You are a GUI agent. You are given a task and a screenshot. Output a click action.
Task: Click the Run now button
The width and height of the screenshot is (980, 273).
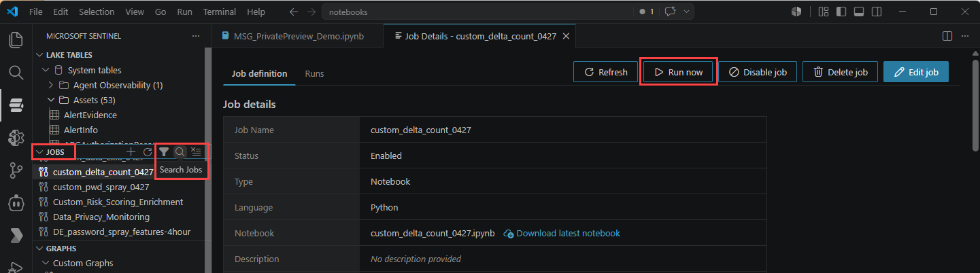coord(678,72)
